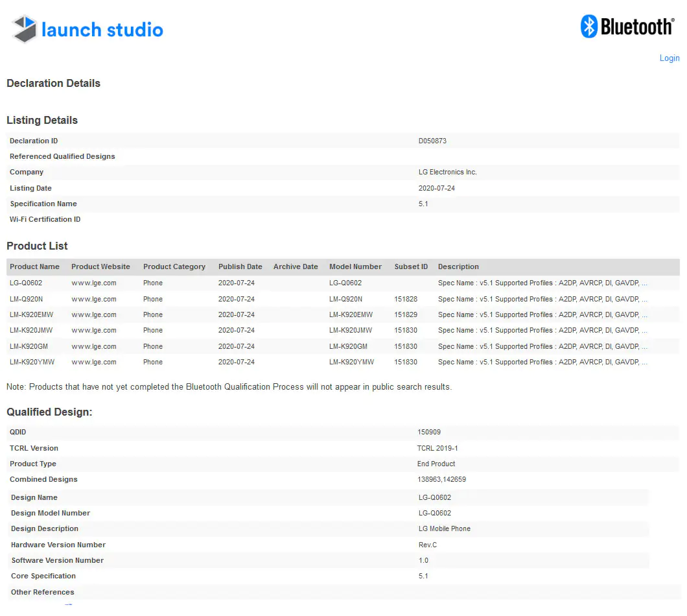Click product name LM-K920YMW
This screenshot has height=616, width=687.
pyautogui.click(x=32, y=362)
